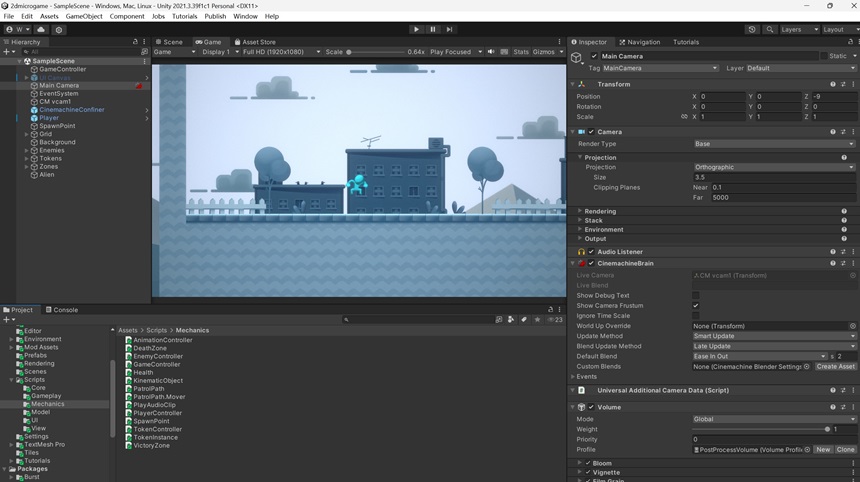Click Project panel plus create button
The height and width of the screenshot is (482, 860).
[x=7, y=319]
